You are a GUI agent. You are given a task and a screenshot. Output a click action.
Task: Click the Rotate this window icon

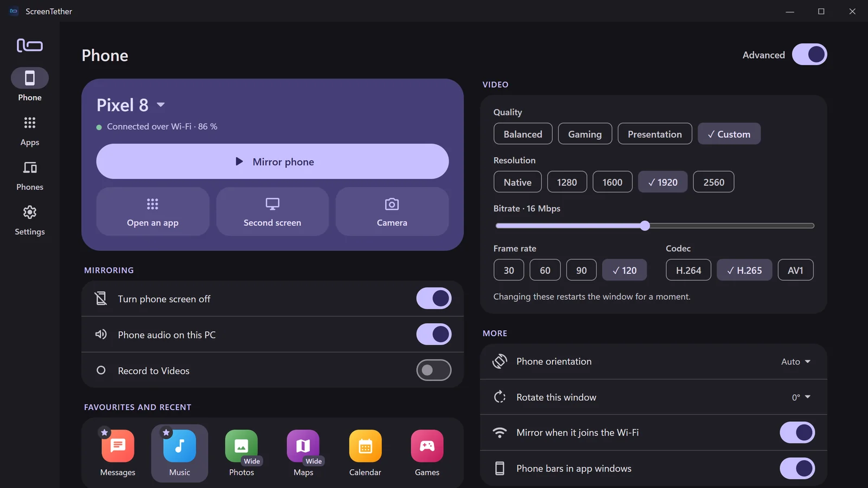(500, 397)
